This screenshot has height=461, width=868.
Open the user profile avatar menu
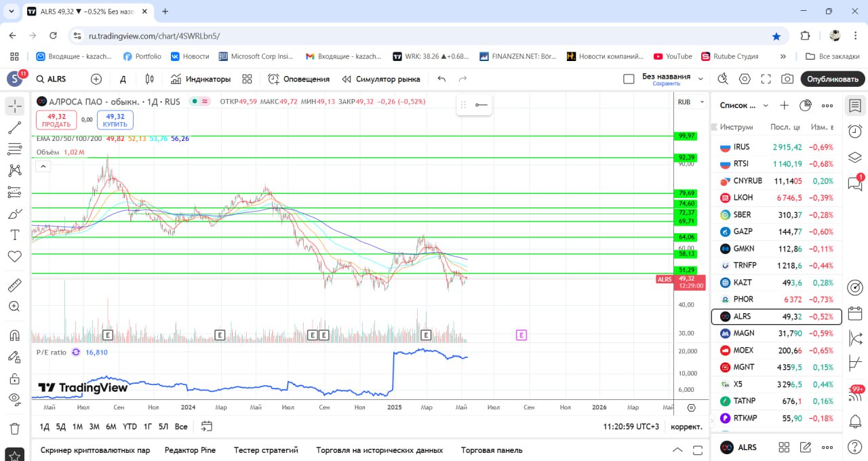click(x=15, y=79)
